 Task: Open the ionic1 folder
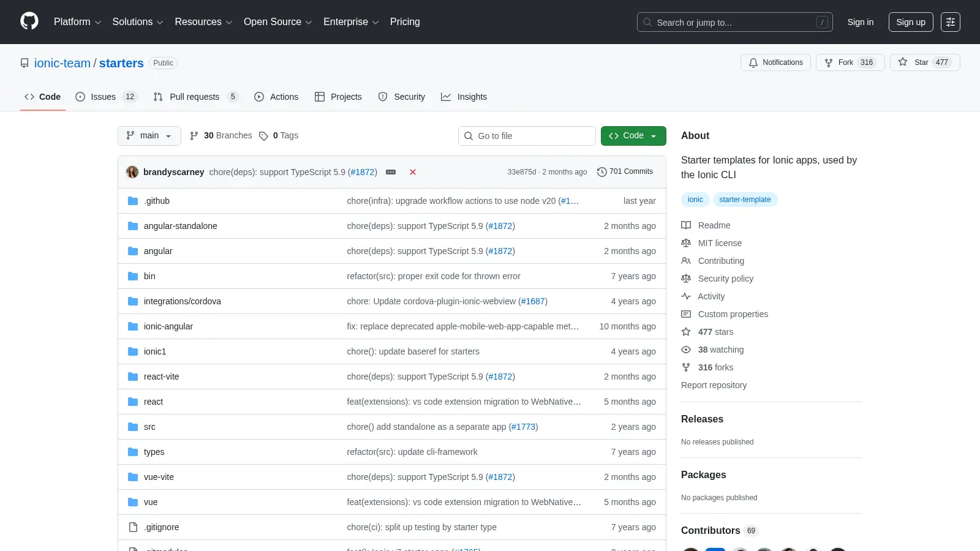pyautogui.click(x=155, y=351)
